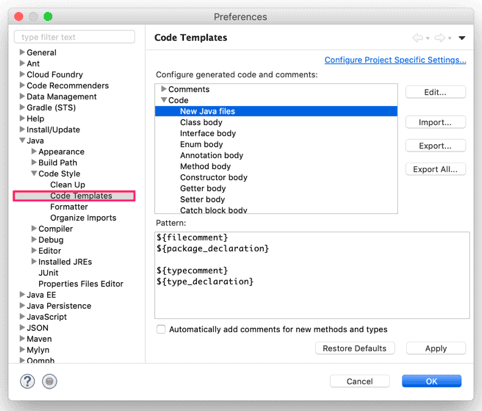
Task: Click the Export All... button
Action: click(x=435, y=169)
